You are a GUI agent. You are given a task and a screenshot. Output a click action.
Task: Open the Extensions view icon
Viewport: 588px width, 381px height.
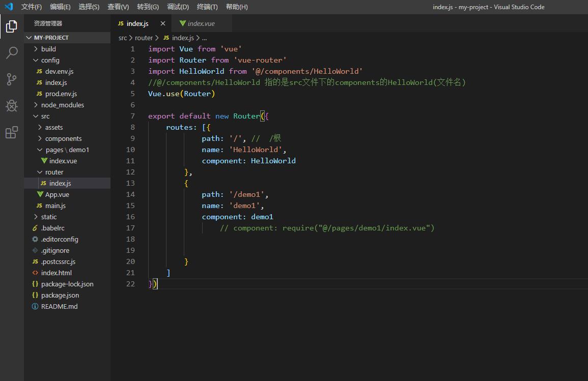pyautogui.click(x=12, y=133)
